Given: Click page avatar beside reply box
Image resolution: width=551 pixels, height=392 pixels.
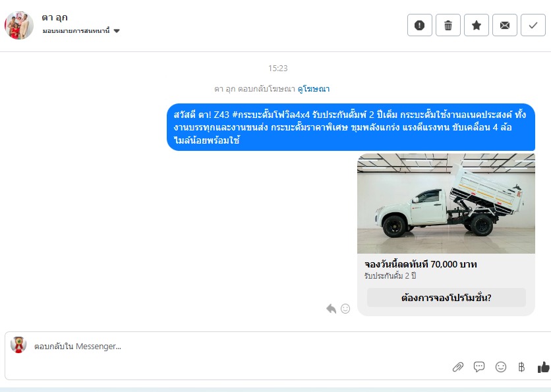Looking at the screenshot, I should point(18,345).
